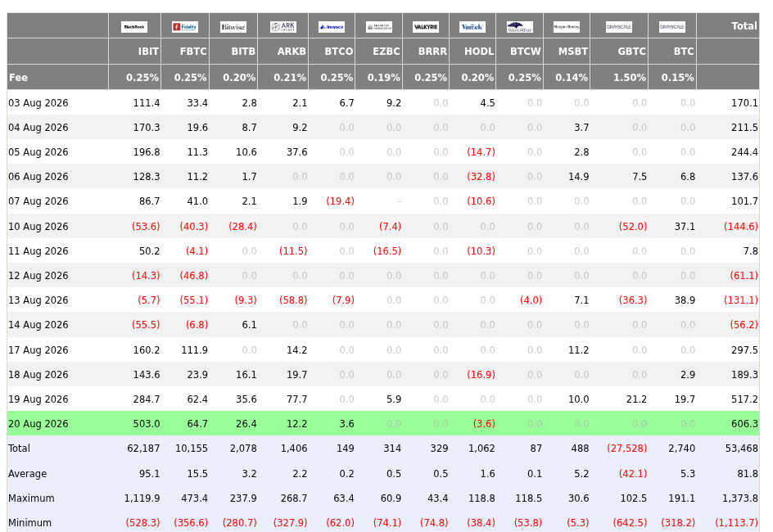Click the 1,373.8 maximum total value
The width and height of the screenshot is (773, 532).
pos(740,498)
